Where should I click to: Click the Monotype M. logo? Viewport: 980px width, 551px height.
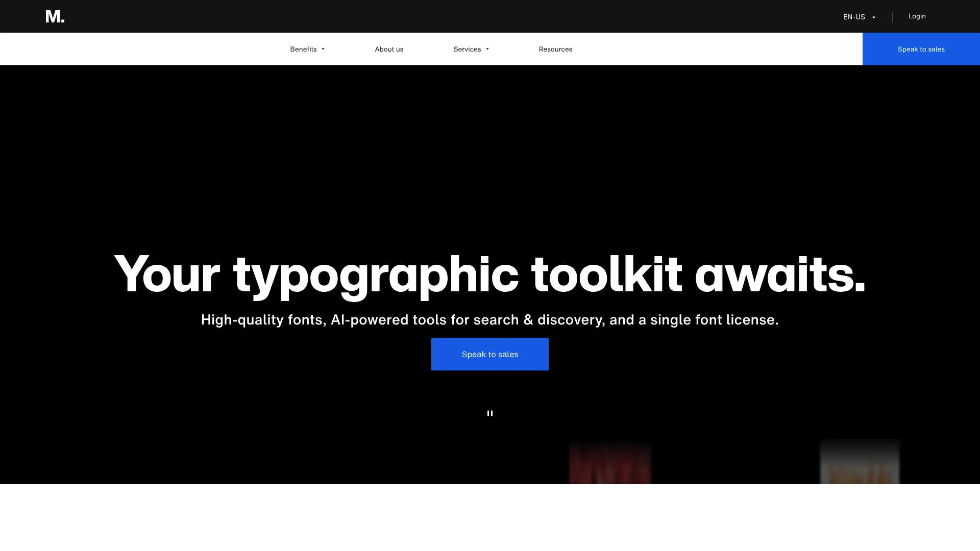click(x=55, y=16)
